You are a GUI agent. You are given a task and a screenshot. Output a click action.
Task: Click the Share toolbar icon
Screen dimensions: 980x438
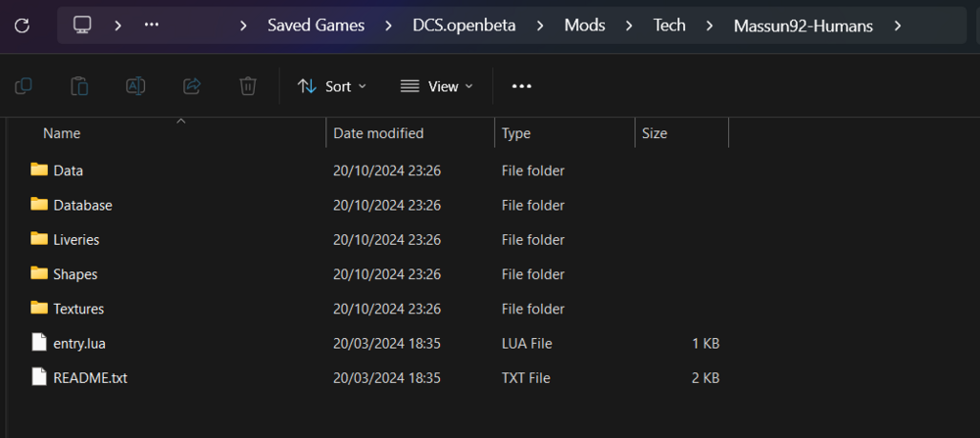[x=192, y=86]
